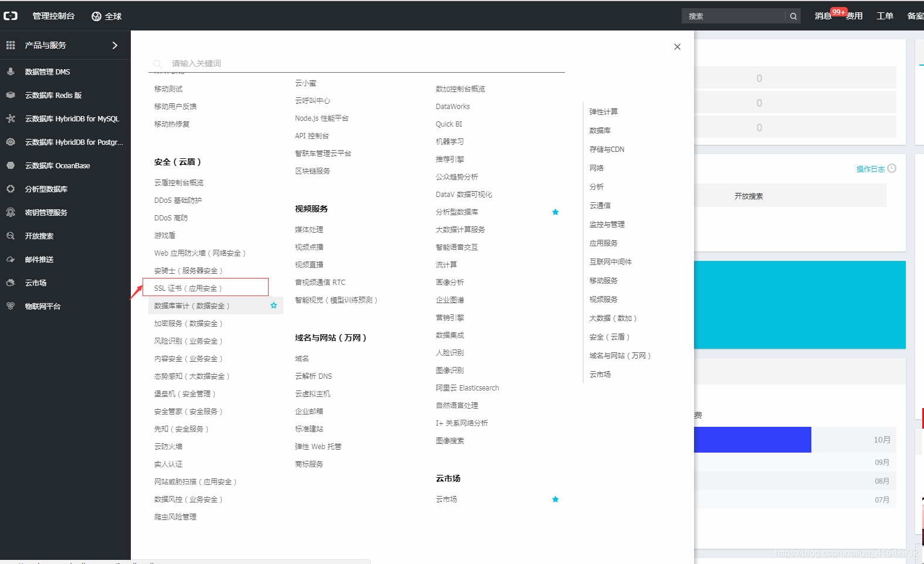Click the 密钥管理服务 sidebar icon

[11, 212]
